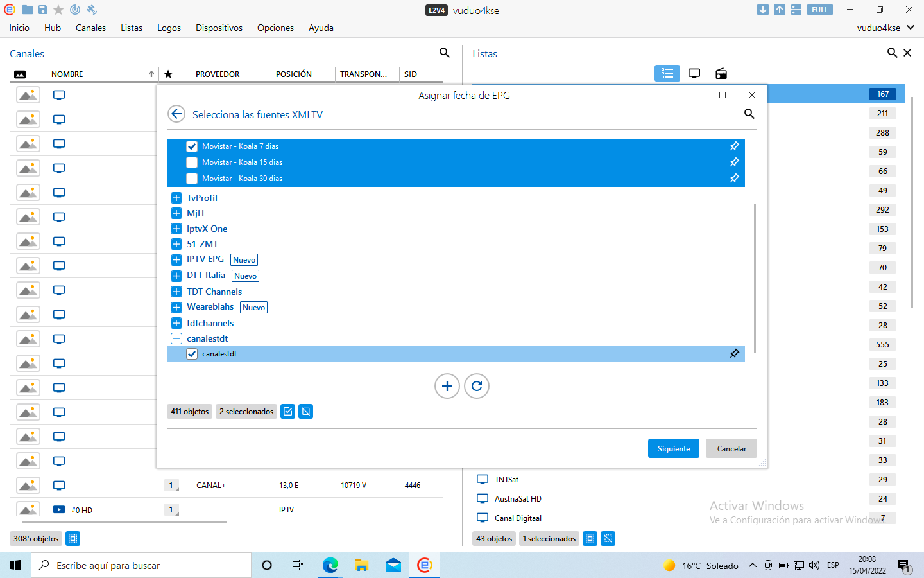924x578 pixels.
Task: Uncheck the Movistar - Koala 7 dias checkbox
Action: [x=192, y=146]
